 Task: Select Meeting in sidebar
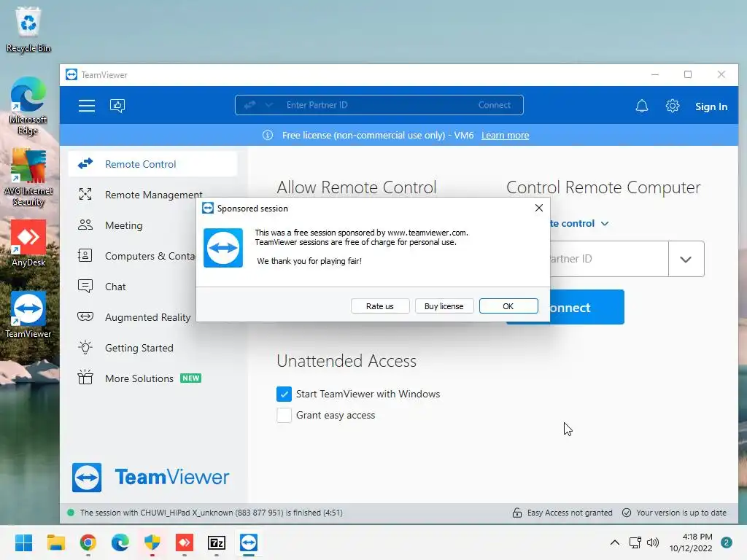coord(152,225)
